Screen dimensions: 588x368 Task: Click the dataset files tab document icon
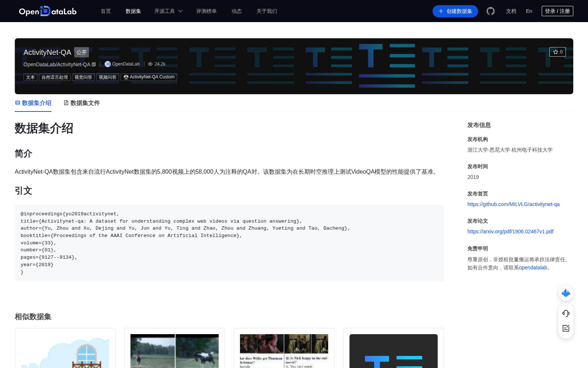pos(66,103)
